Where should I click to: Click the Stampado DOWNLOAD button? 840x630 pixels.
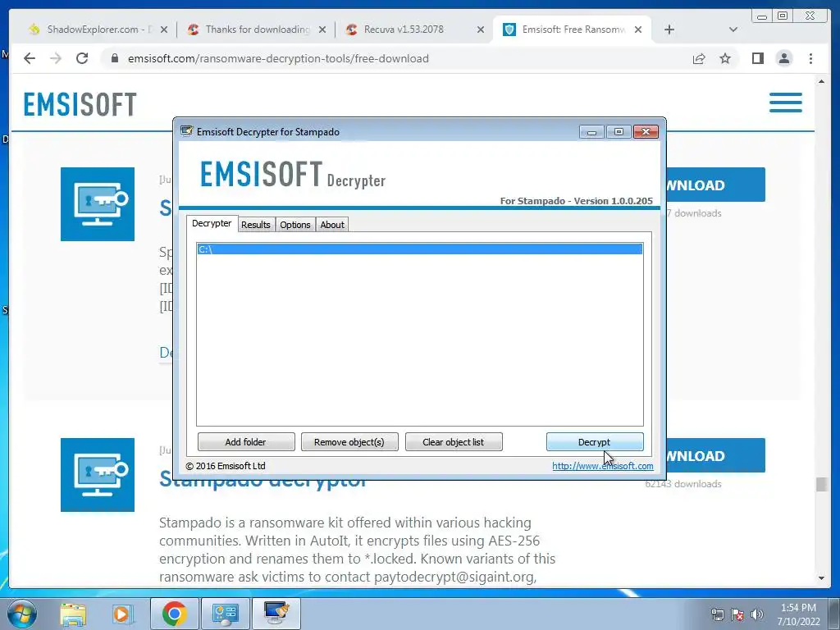(715, 455)
